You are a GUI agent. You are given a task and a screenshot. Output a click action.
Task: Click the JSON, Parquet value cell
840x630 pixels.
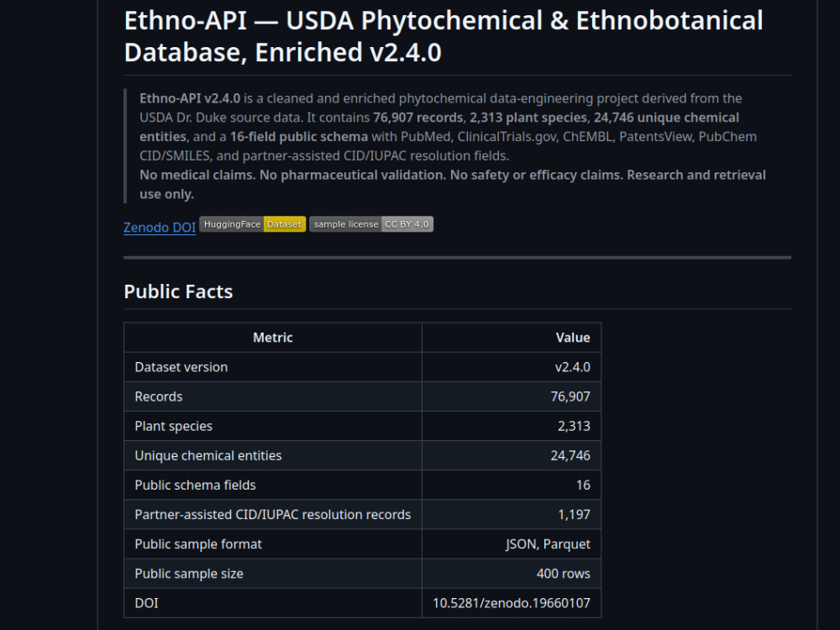[512, 543]
